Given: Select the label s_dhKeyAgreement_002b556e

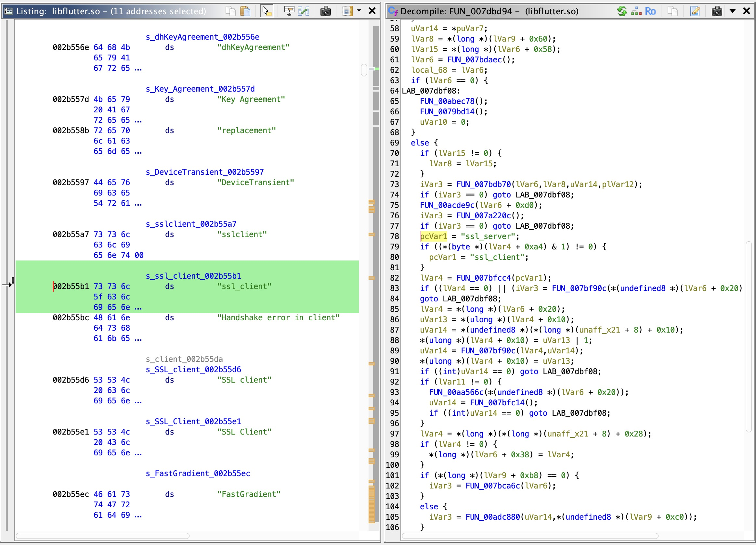Looking at the screenshot, I should [202, 37].
